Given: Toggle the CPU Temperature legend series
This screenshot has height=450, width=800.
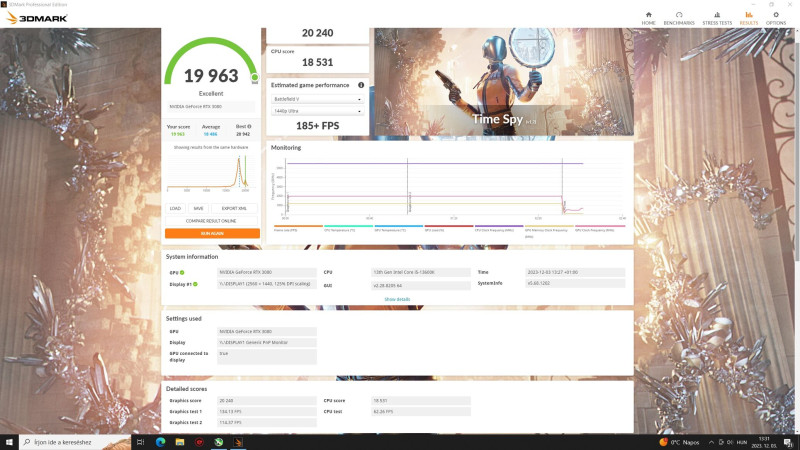Looking at the screenshot, I should point(348,228).
